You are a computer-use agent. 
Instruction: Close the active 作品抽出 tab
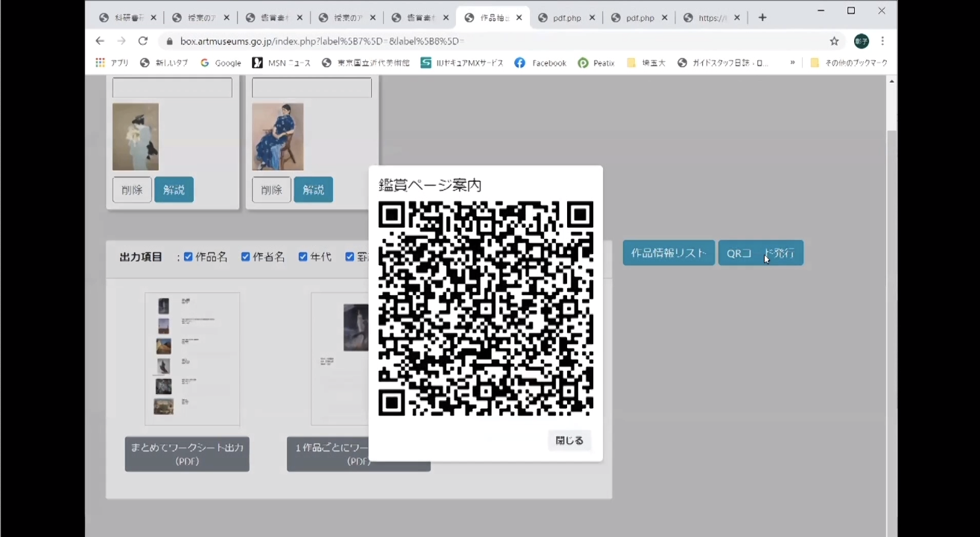[x=519, y=18]
